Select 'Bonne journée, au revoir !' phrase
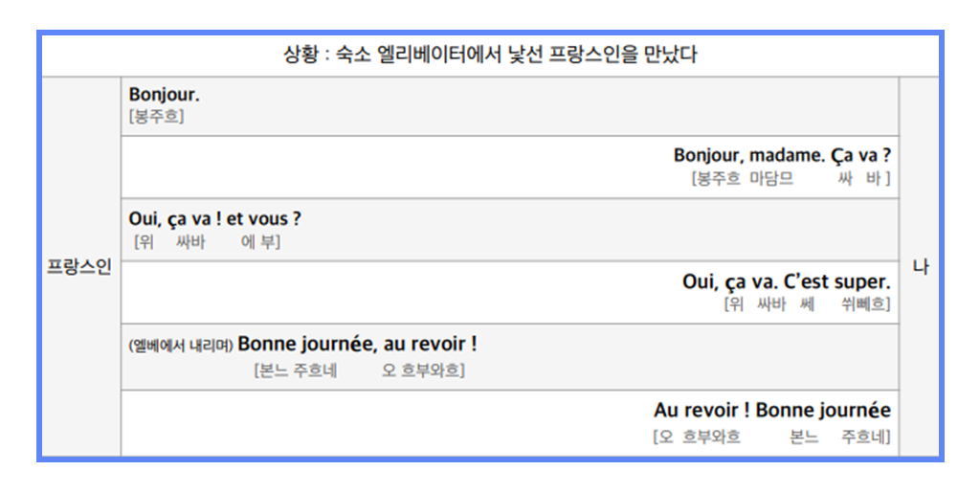The width and height of the screenshot is (980, 493). click(357, 344)
